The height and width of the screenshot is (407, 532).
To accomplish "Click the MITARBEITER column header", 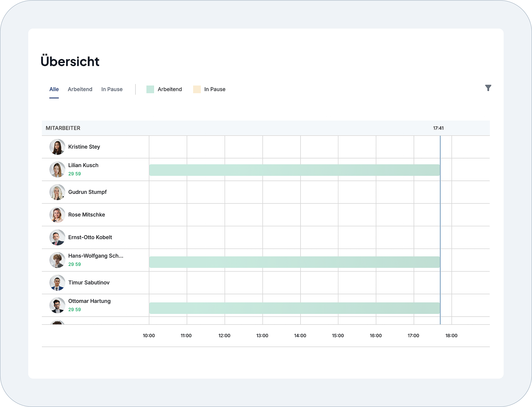I will 63,128.
